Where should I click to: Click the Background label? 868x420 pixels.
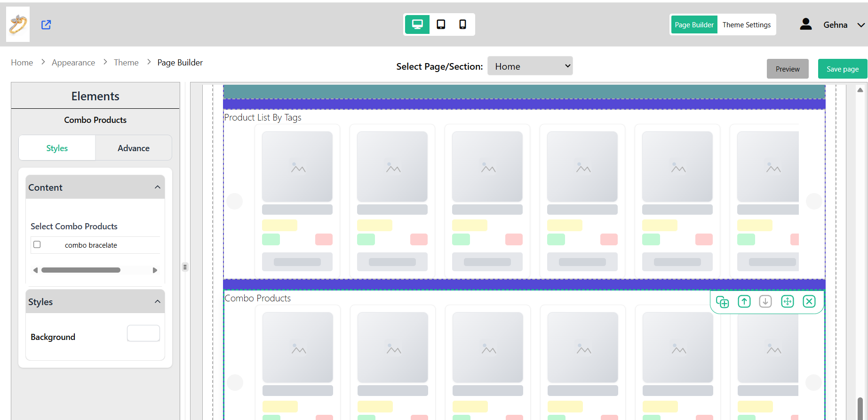coord(53,337)
